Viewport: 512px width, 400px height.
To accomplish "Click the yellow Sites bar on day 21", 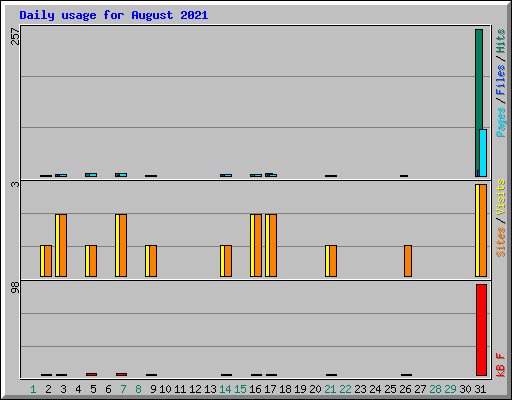I will click(327, 261).
